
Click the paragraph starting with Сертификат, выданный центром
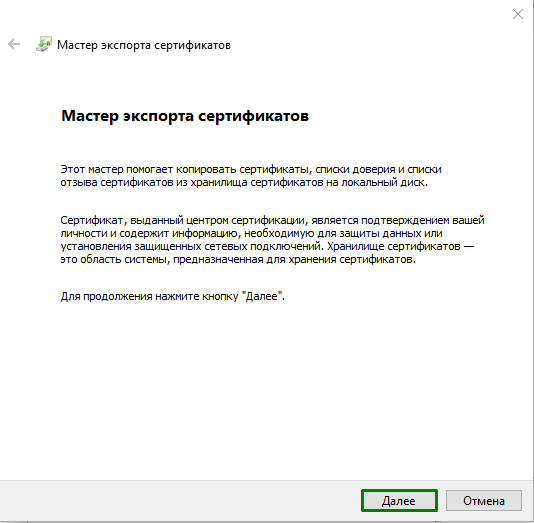(272, 240)
